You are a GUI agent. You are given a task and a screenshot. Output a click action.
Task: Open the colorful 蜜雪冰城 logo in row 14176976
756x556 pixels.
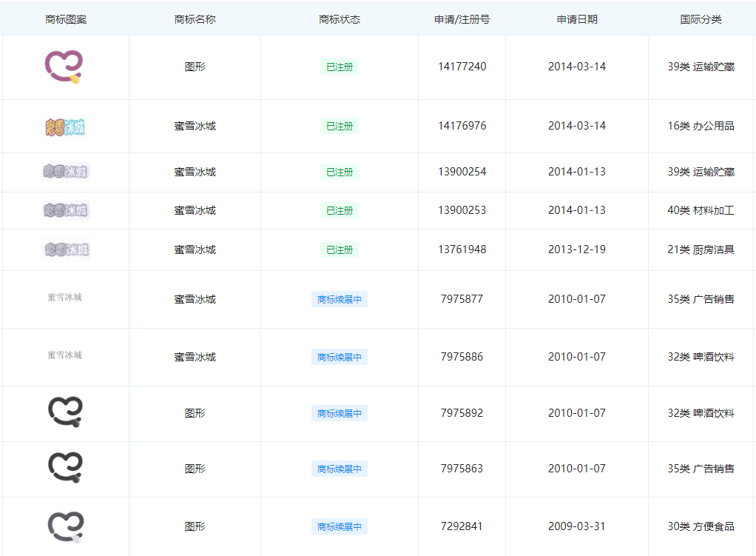coord(65,127)
